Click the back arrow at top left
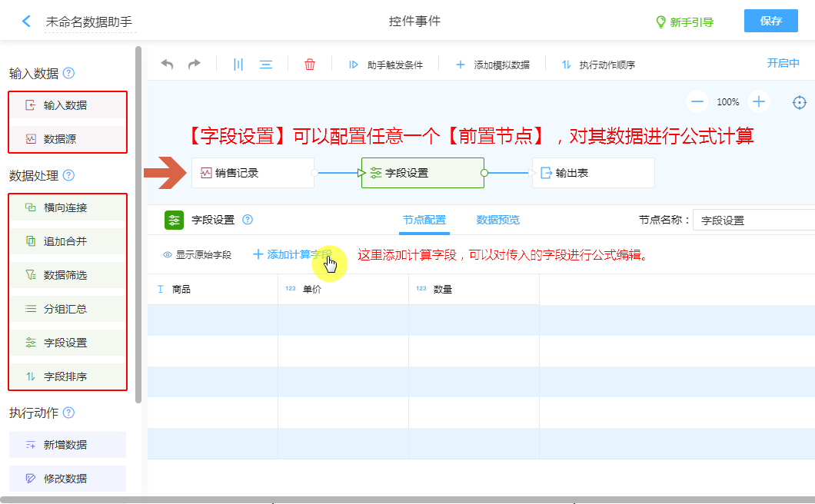Viewport: 815px width, 504px height. 27,22
